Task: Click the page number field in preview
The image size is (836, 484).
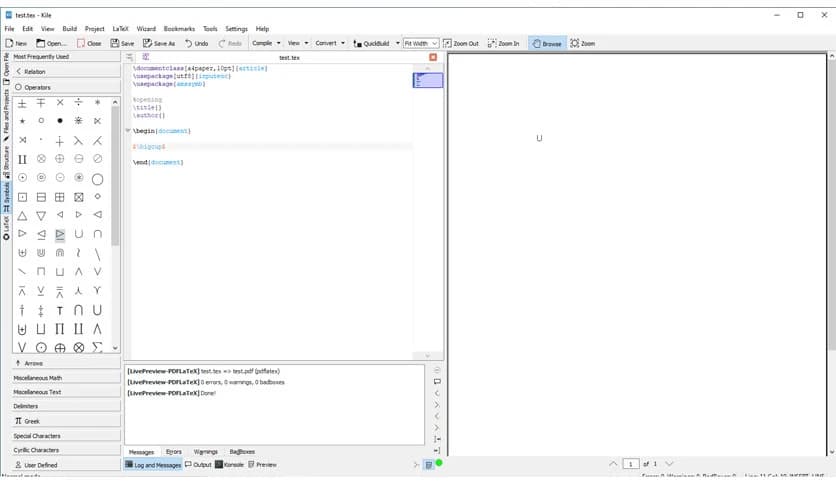Action: [631, 464]
